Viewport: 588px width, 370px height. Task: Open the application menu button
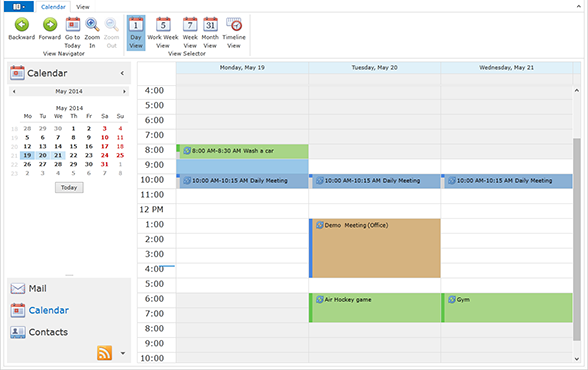coord(18,6)
